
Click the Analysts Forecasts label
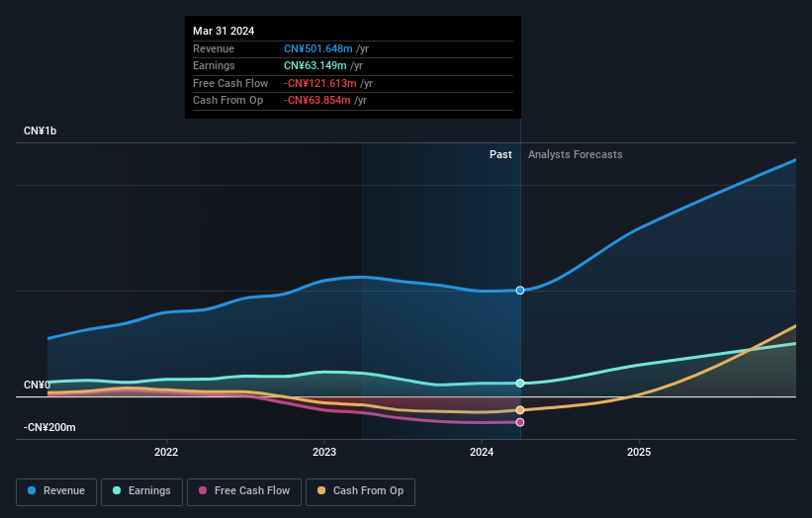(x=575, y=154)
